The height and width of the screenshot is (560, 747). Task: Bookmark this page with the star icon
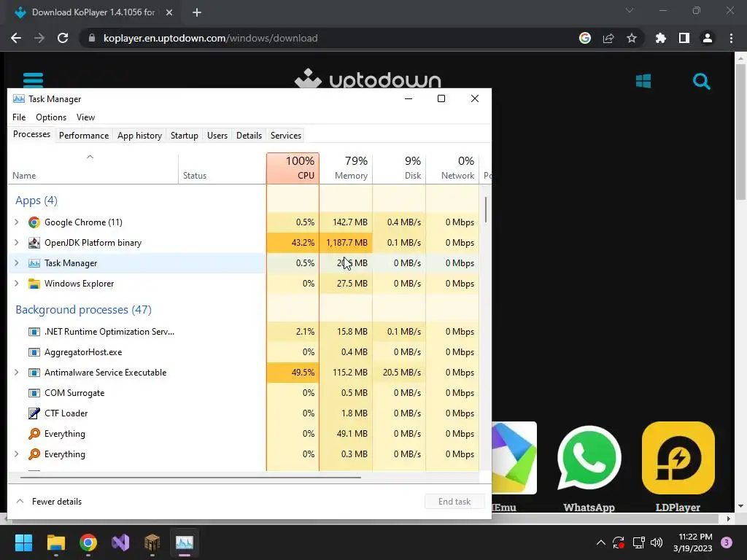(632, 38)
